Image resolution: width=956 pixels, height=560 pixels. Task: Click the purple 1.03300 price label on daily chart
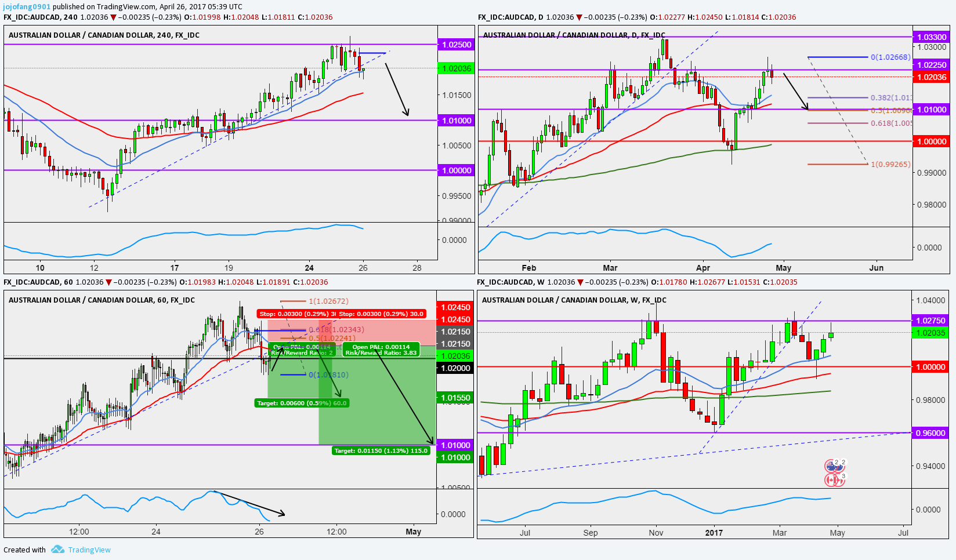932,37
